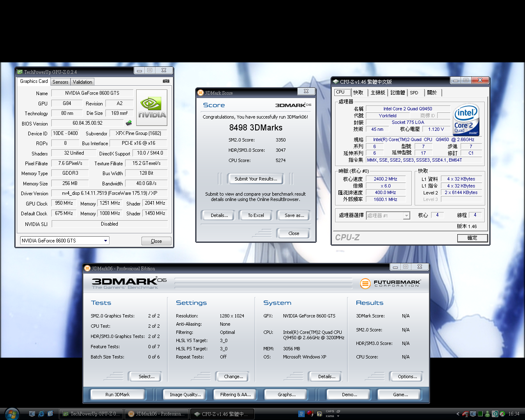Viewport: 525px width, 420px height.
Task: Click the BIOS save chip icon
Action: 129,123
